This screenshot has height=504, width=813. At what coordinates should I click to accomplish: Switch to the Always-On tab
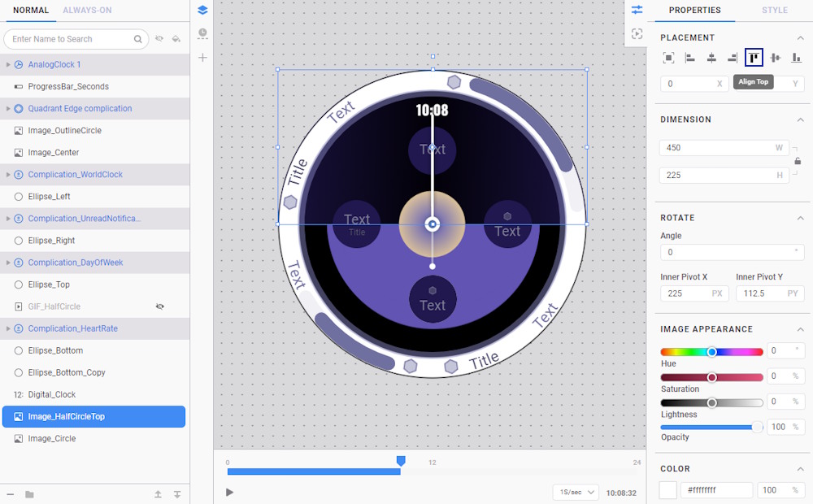[87, 11]
